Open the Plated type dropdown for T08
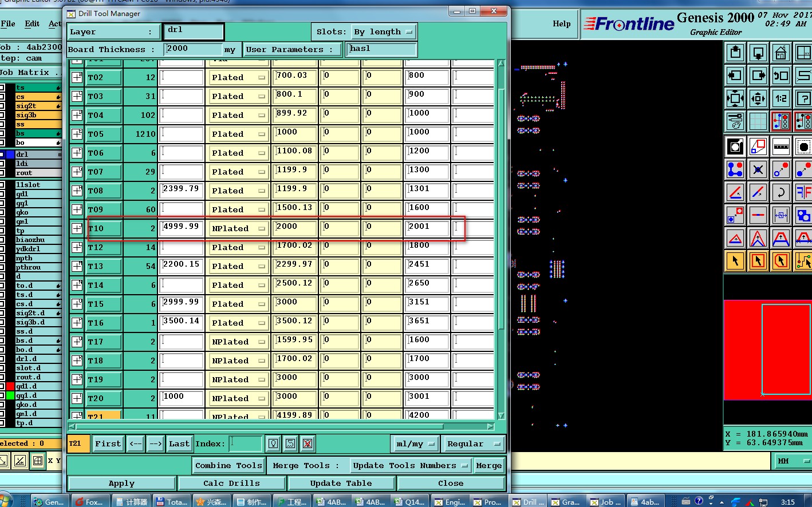The width and height of the screenshot is (812, 507). pyautogui.click(x=238, y=191)
